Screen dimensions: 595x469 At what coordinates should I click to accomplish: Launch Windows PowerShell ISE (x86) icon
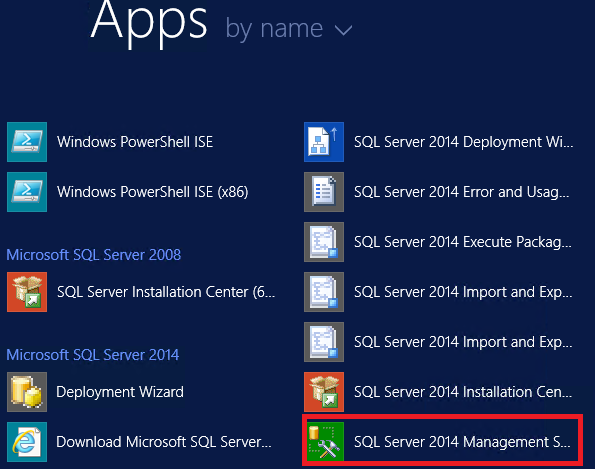tap(27, 192)
